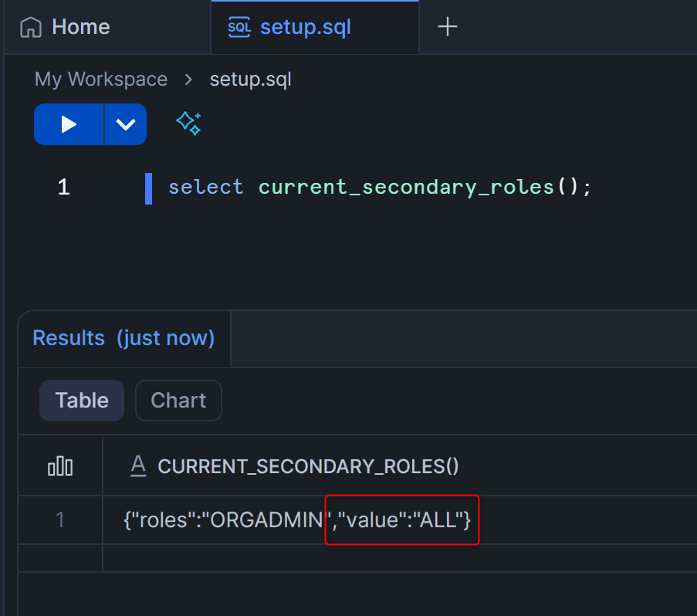697x616 pixels.
Task: Click editor line 1 with select statement
Action: coord(380,188)
